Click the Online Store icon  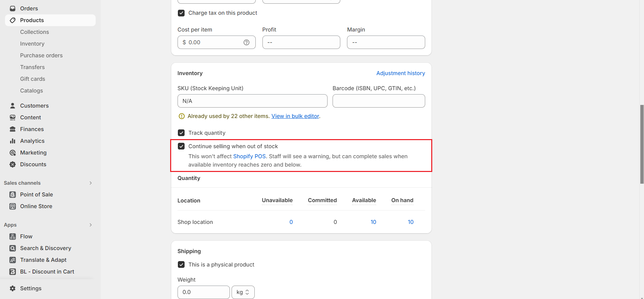pyautogui.click(x=13, y=206)
